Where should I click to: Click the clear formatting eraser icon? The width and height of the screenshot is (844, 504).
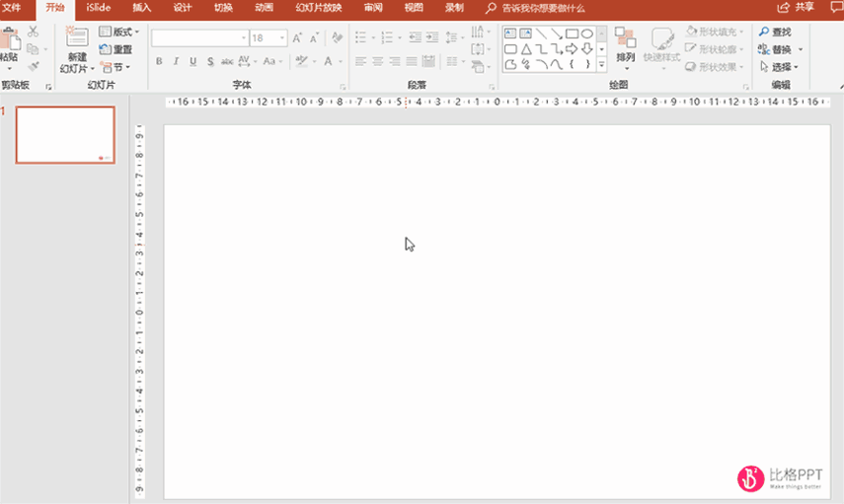pyautogui.click(x=337, y=38)
